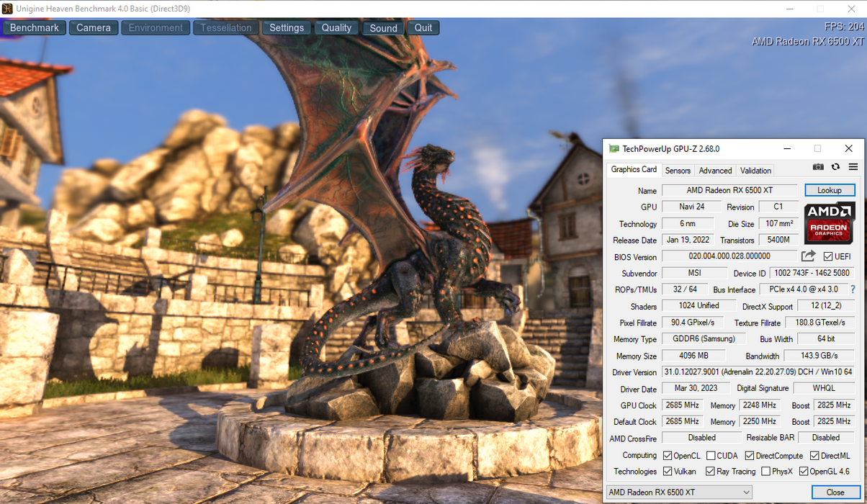Enable the CUDA checkbox
Viewport: 867px width, 504px height.
[x=711, y=456]
